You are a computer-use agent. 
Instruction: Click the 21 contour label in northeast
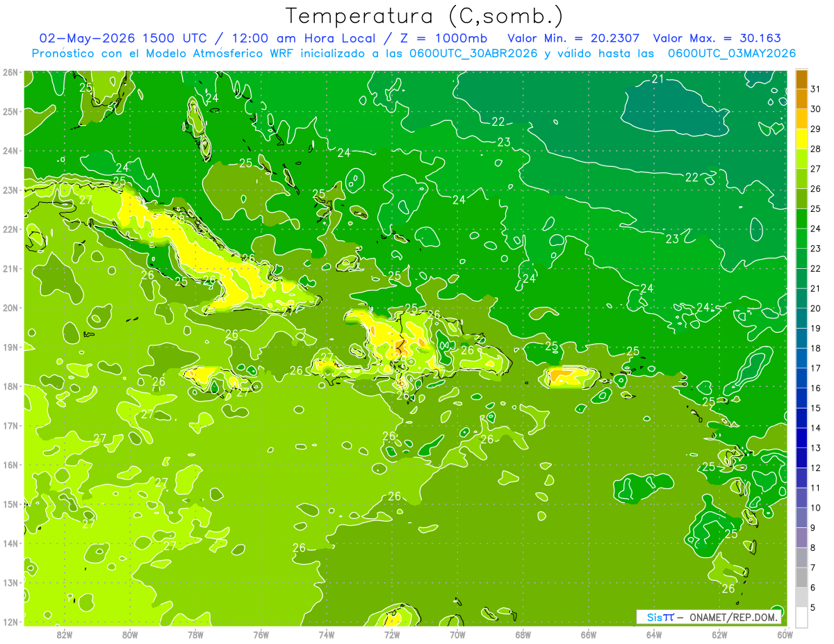657,79
